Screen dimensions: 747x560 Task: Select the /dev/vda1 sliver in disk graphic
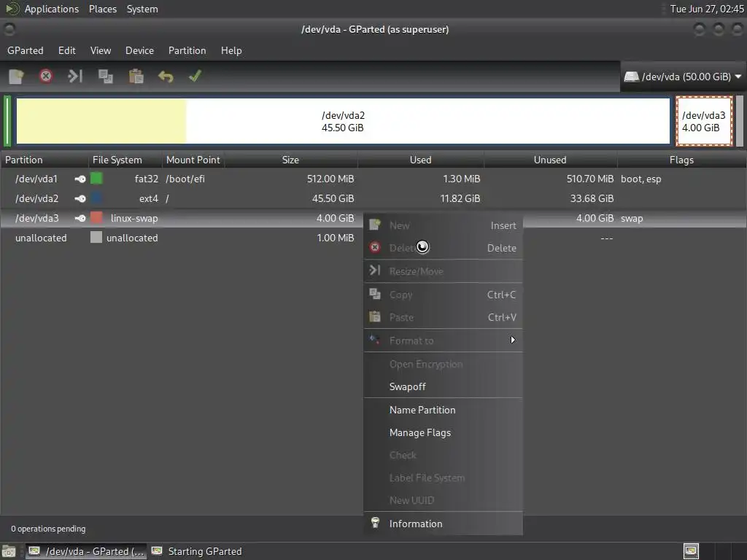tap(7, 121)
